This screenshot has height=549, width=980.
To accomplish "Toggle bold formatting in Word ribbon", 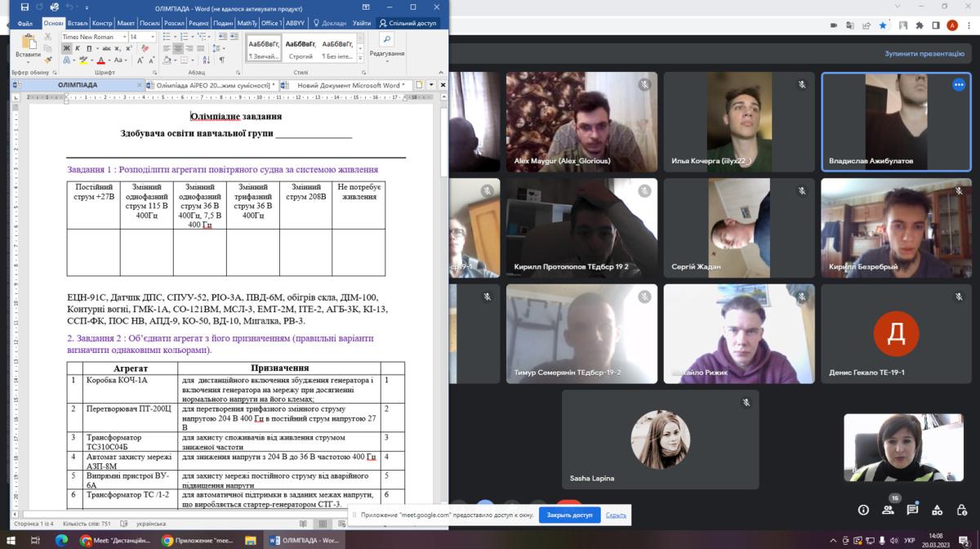I will [67, 49].
